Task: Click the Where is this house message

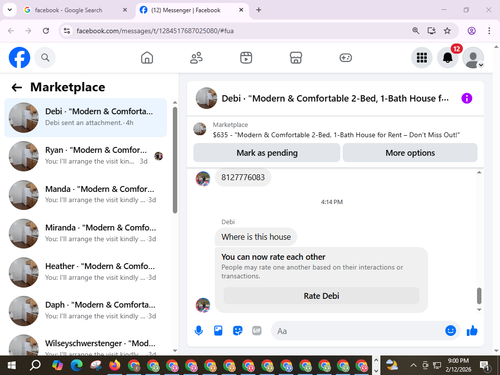Action: pyautogui.click(x=256, y=237)
